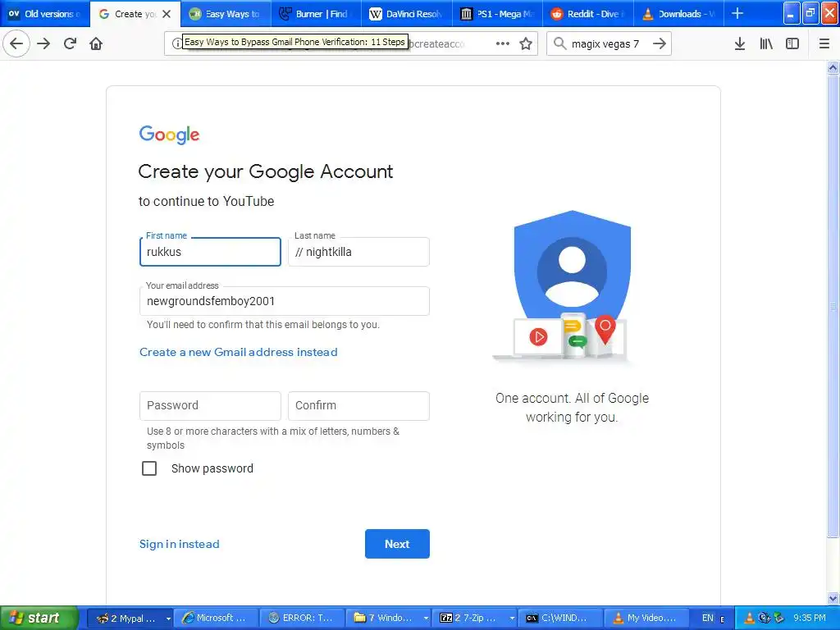The image size is (840, 630).
Task: Click the site information icon in address bar
Action: tap(176, 43)
